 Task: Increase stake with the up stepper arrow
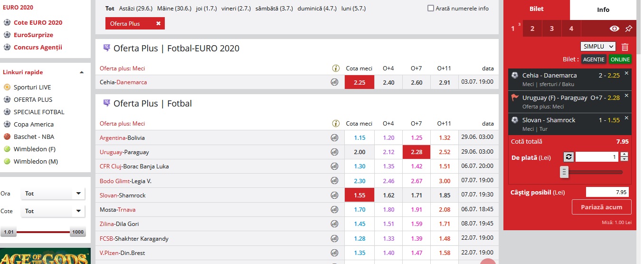pos(624,154)
